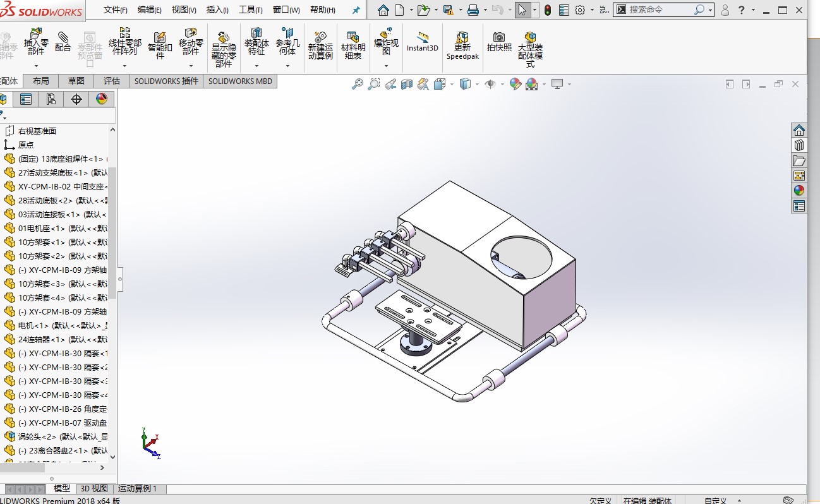Open Linear Component Pattern (线性零部件阵列)
The image size is (820, 504).
(x=124, y=42)
